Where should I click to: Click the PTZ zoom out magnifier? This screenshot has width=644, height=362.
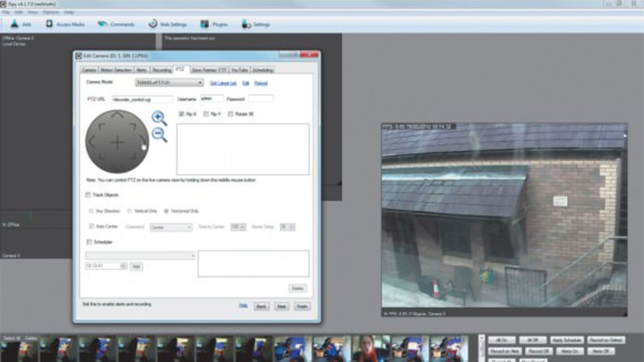pos(159,135)
